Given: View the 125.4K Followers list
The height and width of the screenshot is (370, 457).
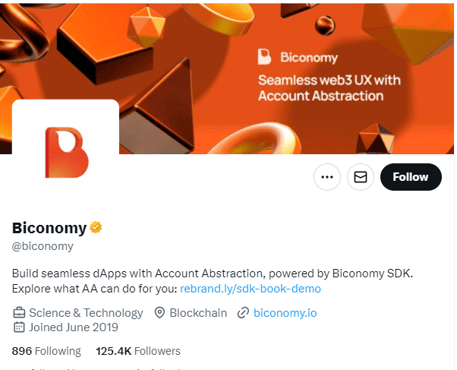Looking at the screenshot, I should (138, 351).
